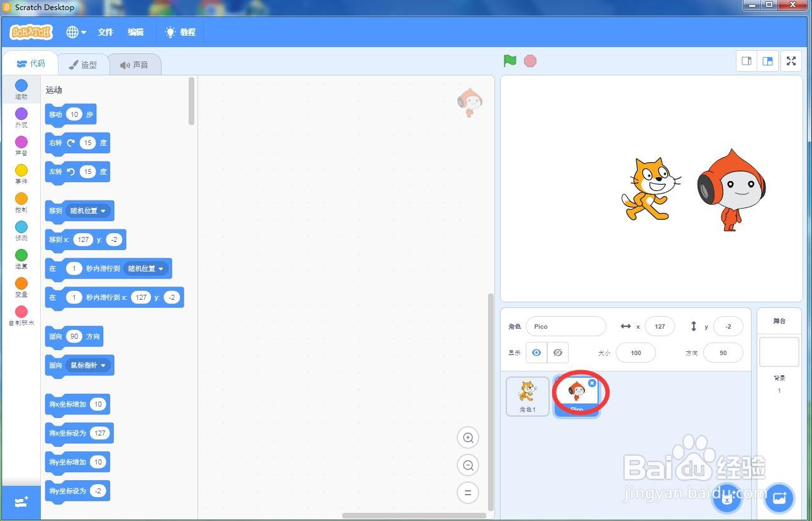Viewport: 812px width, 521px height.
Task: Switch to small stage layout
Action: (747, 61)
